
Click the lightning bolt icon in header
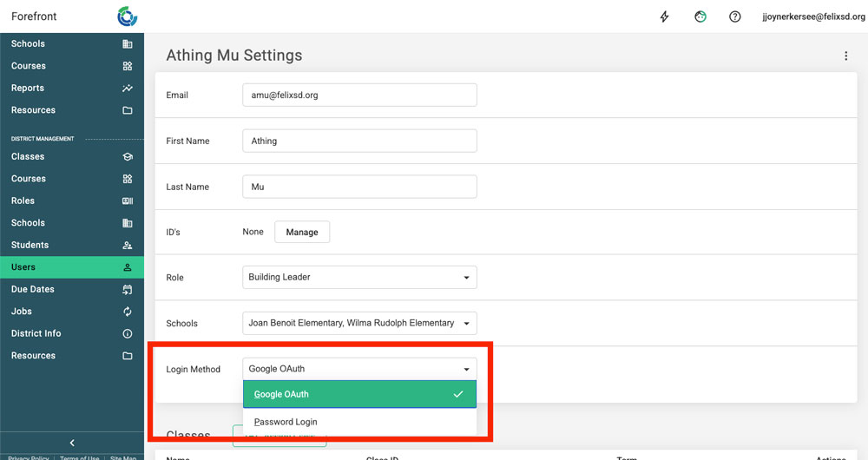tap(665, 16)
